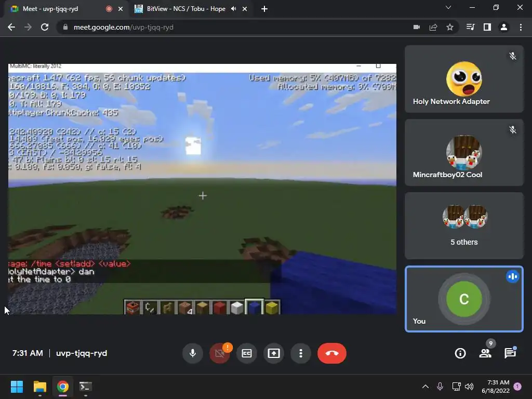Open Meet more options menu
532x399 pixels.
[301, 353]
